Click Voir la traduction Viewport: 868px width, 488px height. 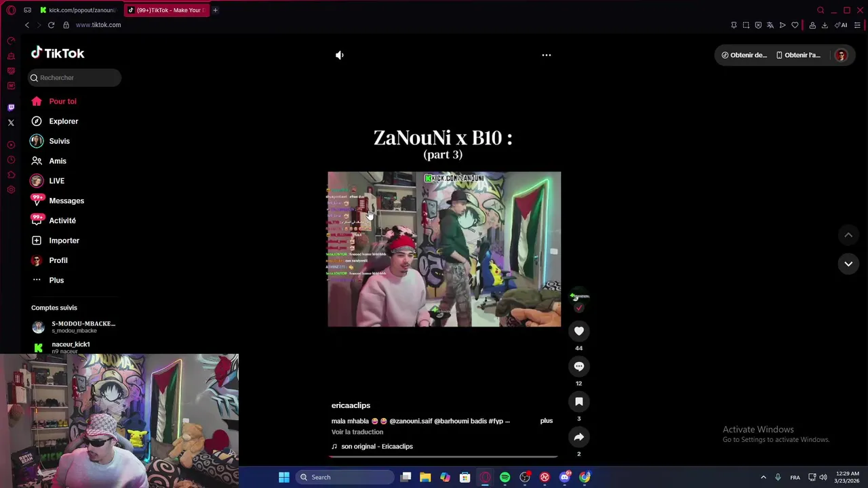357,432
